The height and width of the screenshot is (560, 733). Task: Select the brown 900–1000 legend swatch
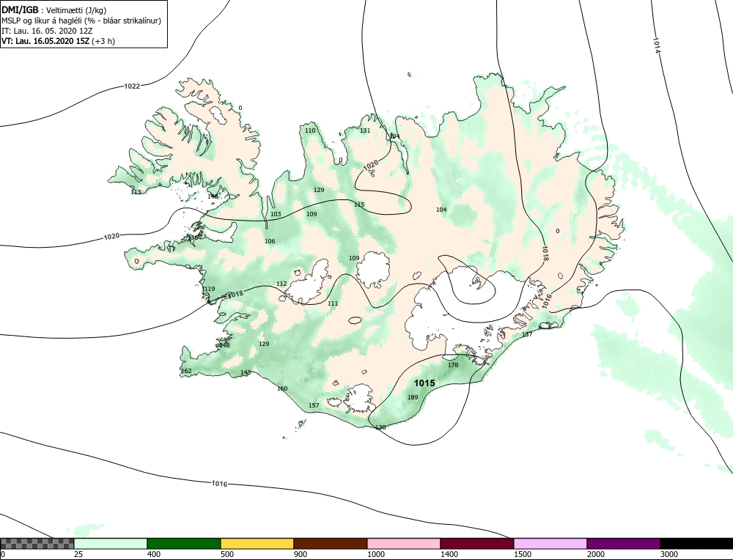(331, 543)
